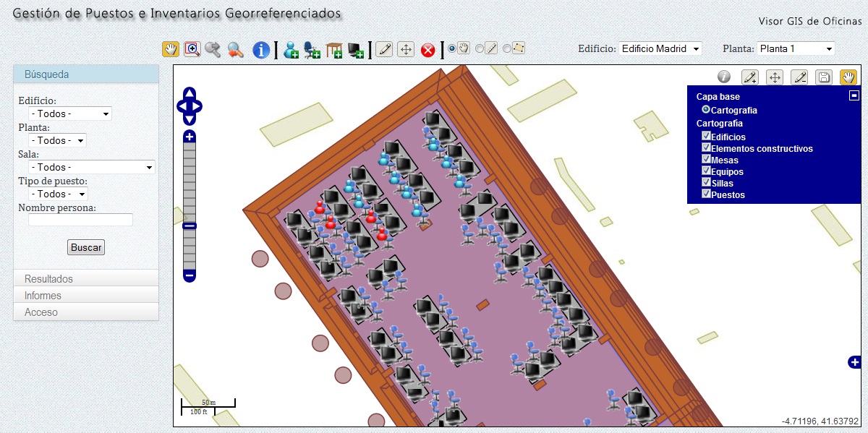Select the pan hand tool in main toolbar
Screen dimensions: 868x433
(x=171, y=49)
